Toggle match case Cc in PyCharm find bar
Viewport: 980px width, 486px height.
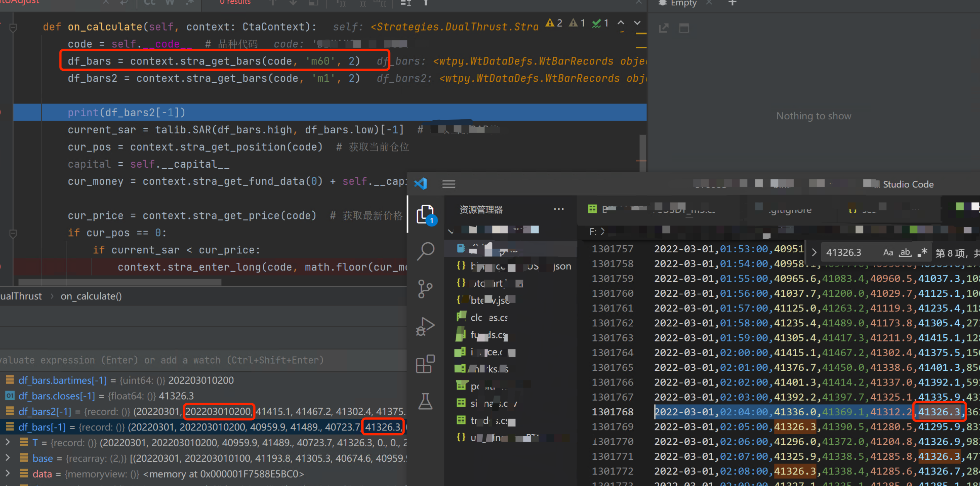point(149,3)
